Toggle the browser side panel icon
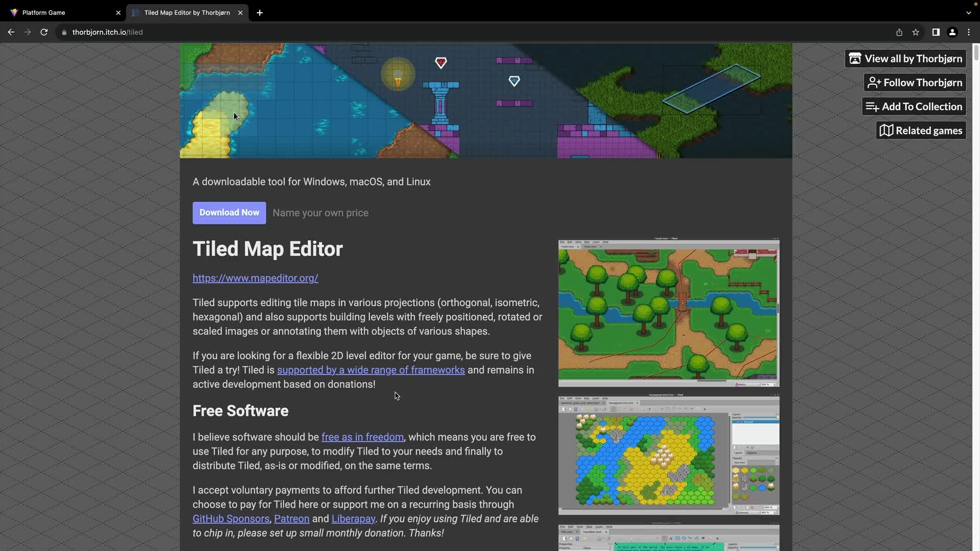This screenshot has height=551, width=980. click(x=936, y=32)
